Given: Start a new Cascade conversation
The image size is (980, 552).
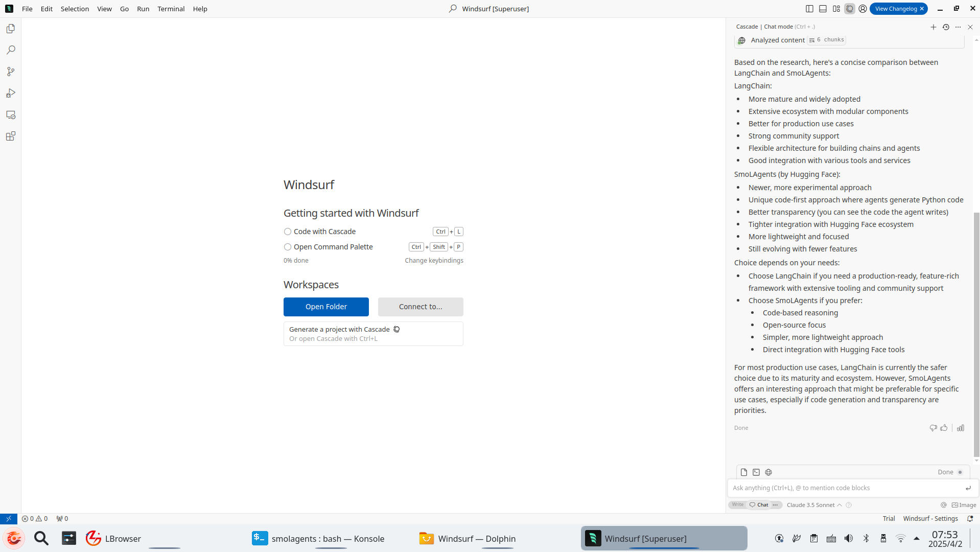Looking at the screenshot, I should pyautogui.click(x=933, y=27).
